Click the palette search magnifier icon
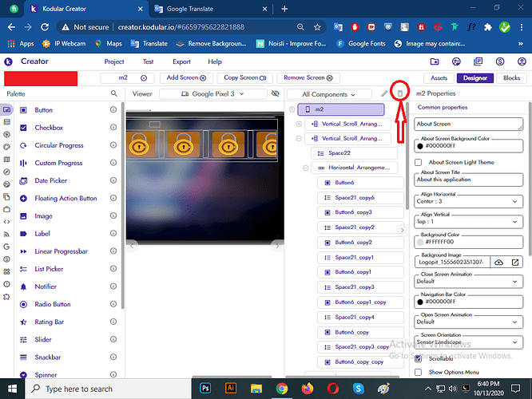This screenshot has height=399, width=532. click(114, 93)
